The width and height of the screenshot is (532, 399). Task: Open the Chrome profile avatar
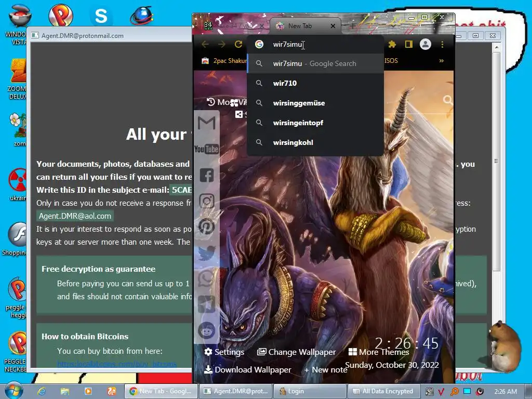pyautogui.click(x=425, y=44)
